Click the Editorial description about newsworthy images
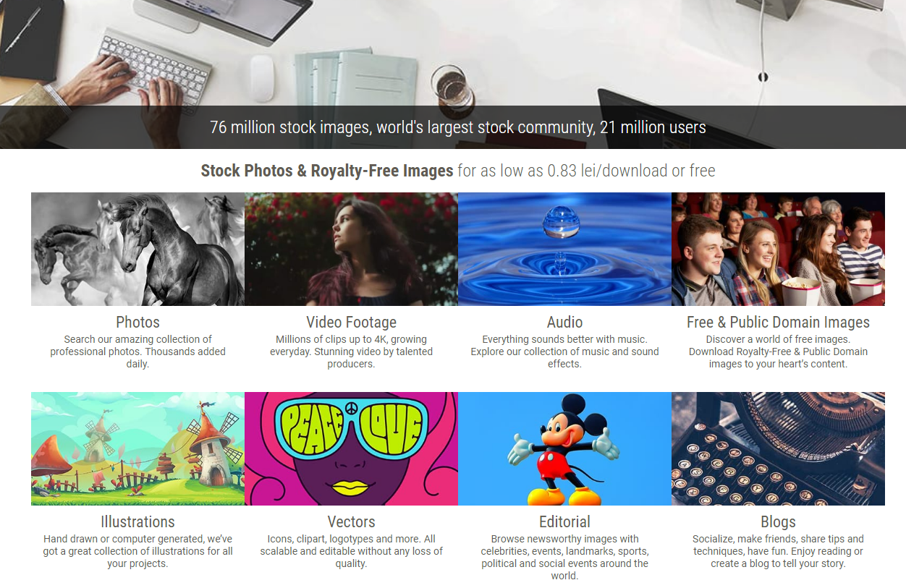Screen dimensions: 906x588 (564, 557)
